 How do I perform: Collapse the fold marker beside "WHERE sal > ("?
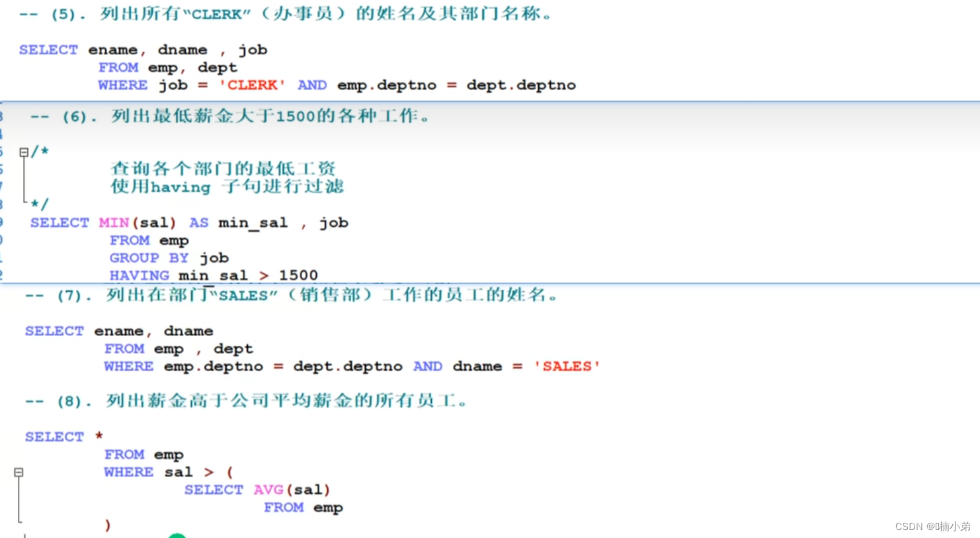pyautogui.click(x=19, y=472)
